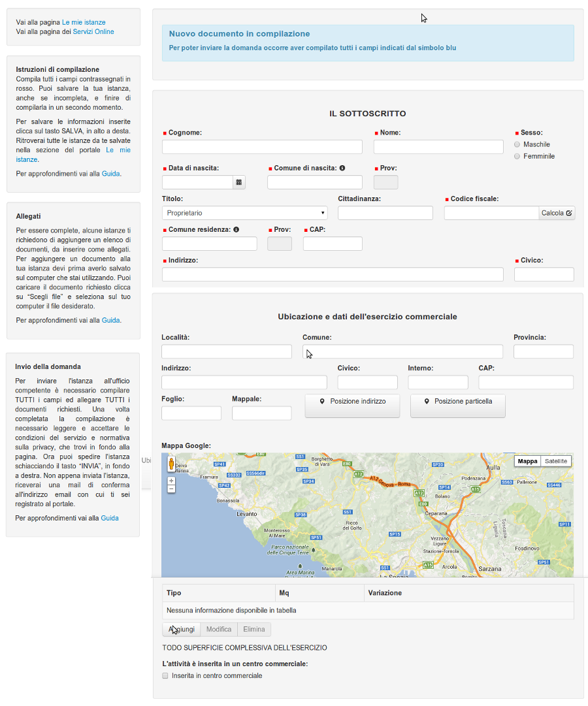Click the Elimina button under the table

(254, 630)
